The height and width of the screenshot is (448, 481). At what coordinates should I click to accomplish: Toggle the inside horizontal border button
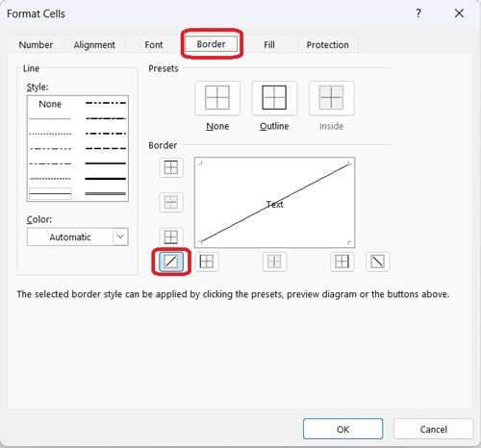[x=171, y=202]
